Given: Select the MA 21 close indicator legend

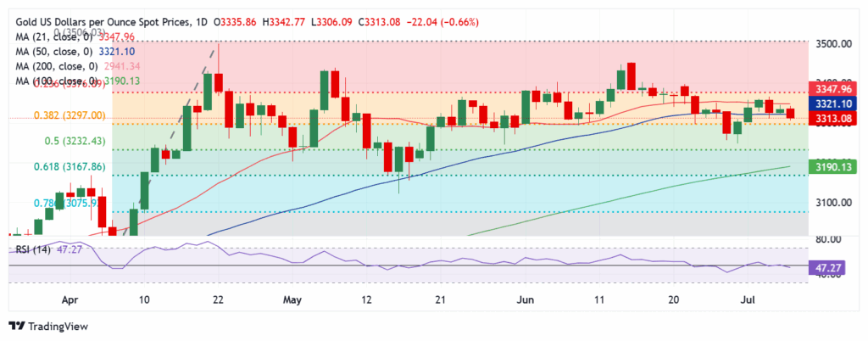Looking at the screenshot, I should tap(75, 37).
